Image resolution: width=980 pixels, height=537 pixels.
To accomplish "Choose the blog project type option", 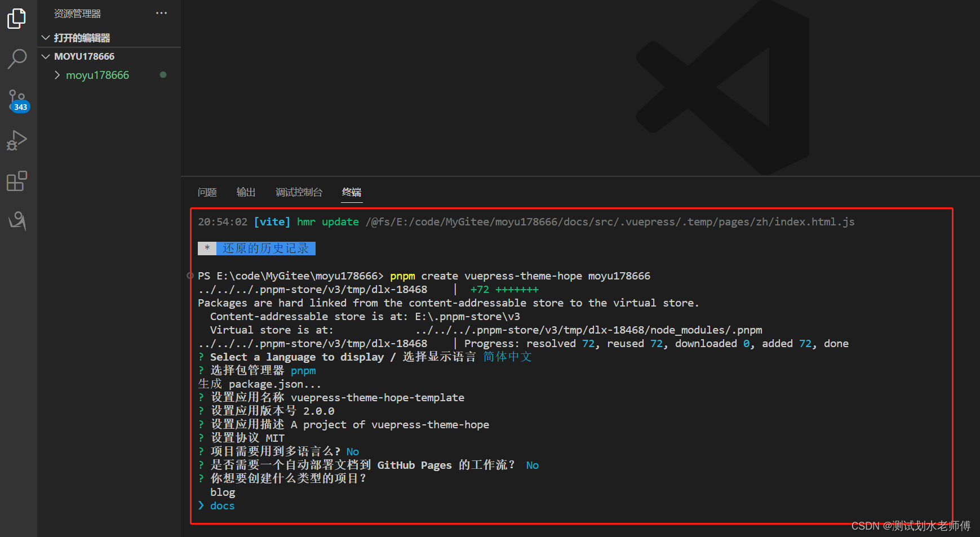I will (223, 492).
